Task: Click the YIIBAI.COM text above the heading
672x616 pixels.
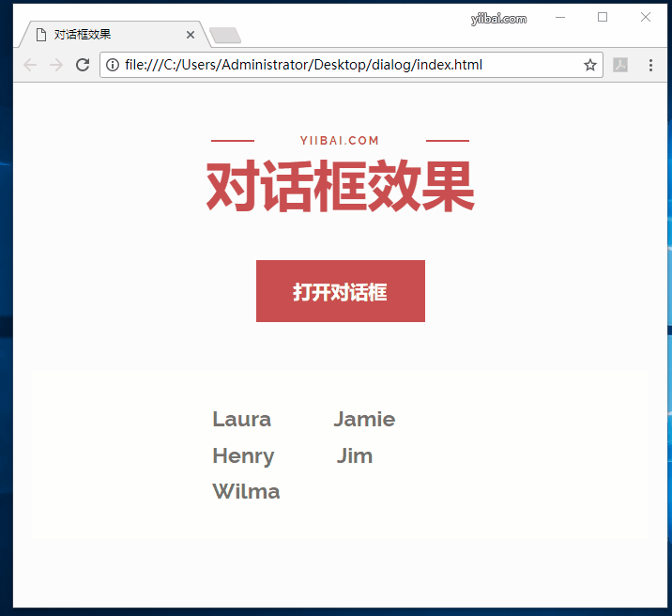Action: (340, 141)
